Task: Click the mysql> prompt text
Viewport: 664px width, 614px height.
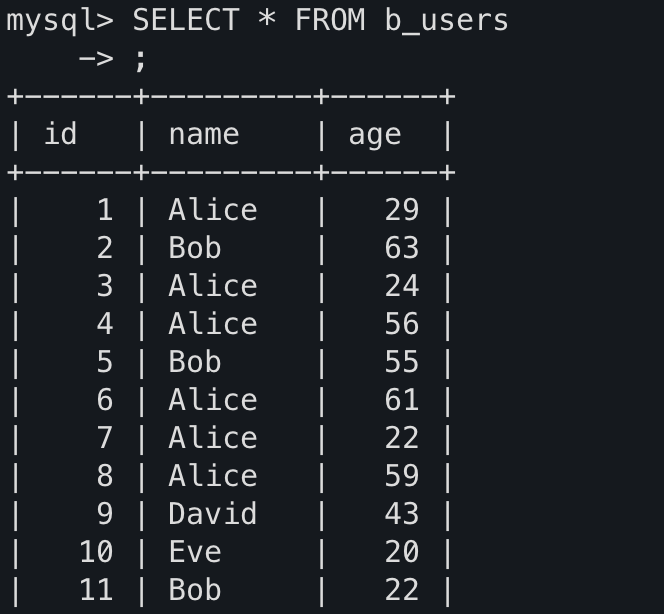Action: (x=60, y=21)
